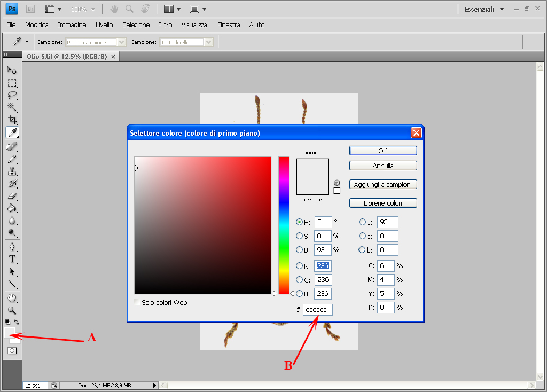Select the Zoom tool in toolbox
This screenshot has width=547, height=392.
12,310
